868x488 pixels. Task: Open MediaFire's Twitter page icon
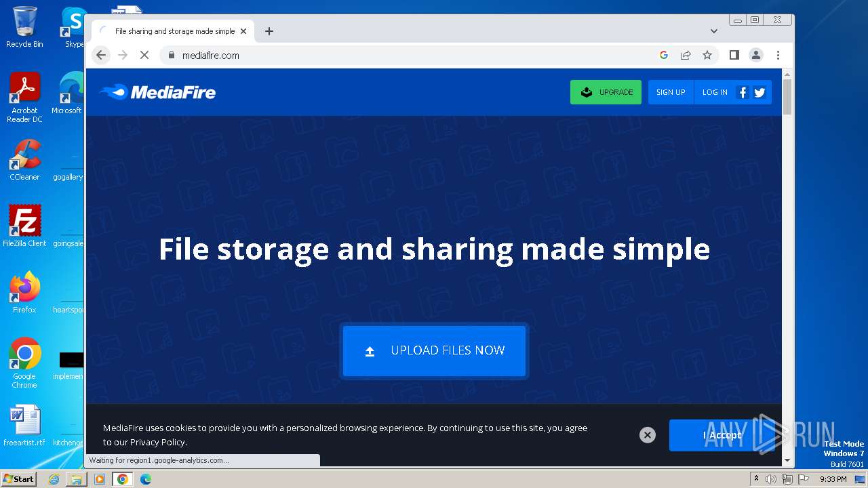[759, 93]
